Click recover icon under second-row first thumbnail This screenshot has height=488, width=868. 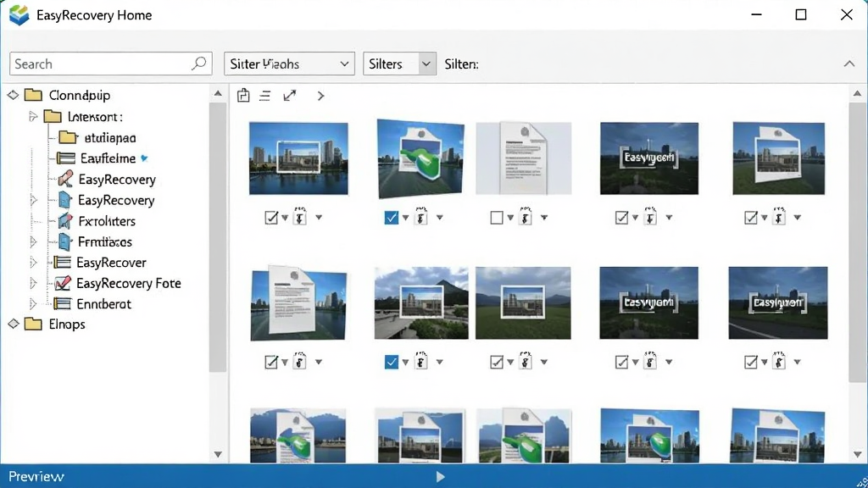(x=299, y=361)
